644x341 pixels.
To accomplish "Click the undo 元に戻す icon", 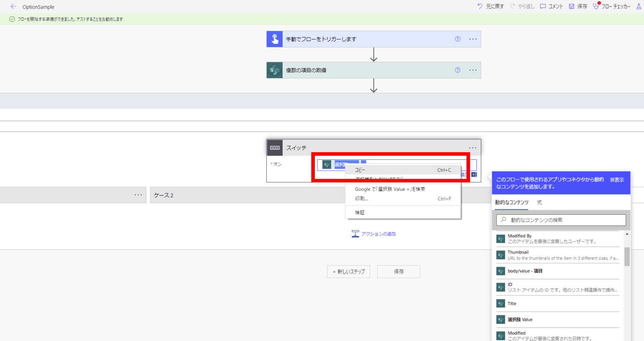I will pyautogui.click(x=480, y=6).
